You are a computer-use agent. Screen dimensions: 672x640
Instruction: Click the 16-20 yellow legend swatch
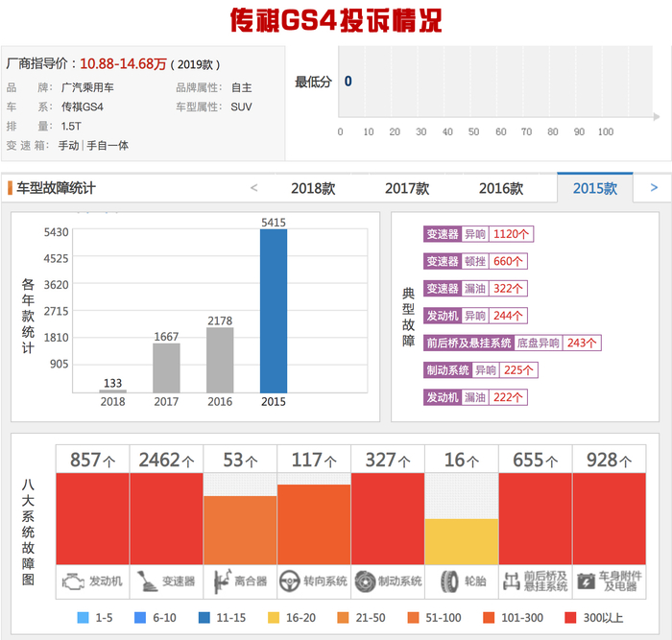click(x=274, y=617)
